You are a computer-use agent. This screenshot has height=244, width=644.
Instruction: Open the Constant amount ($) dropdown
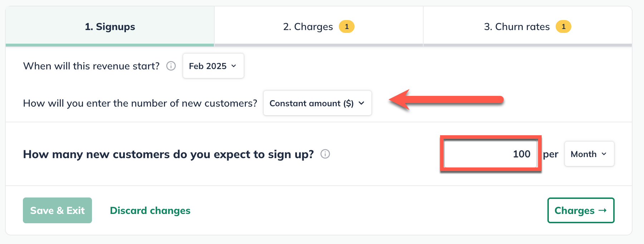317,103
